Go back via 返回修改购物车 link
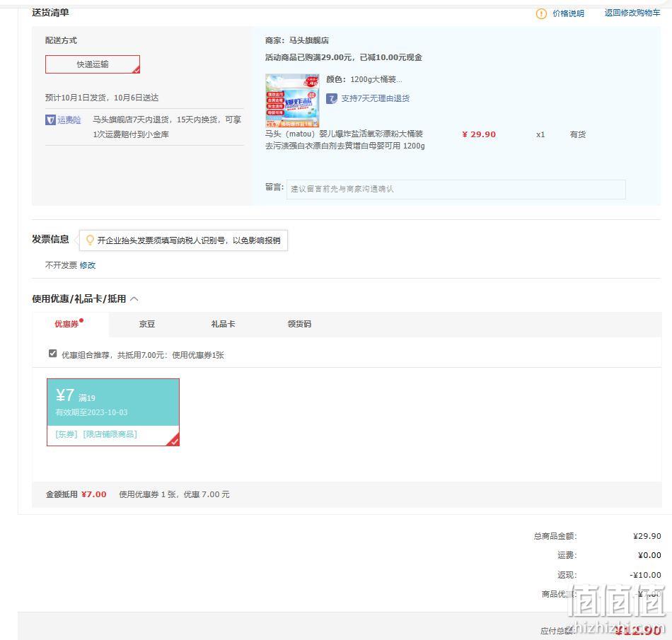This screenshot has height=640, width=672. point(632,13)
